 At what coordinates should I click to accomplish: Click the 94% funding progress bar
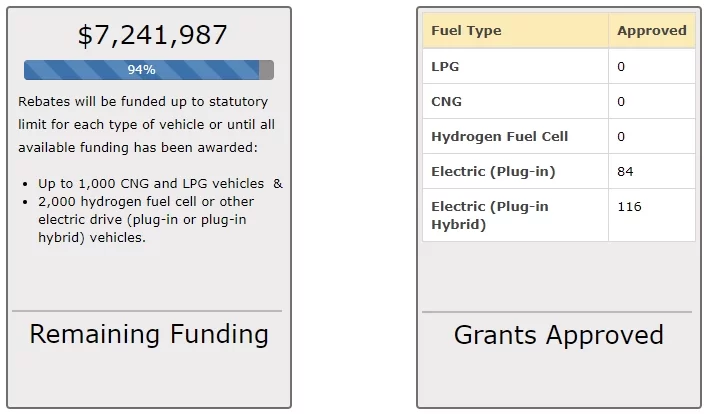pyautogui.click(x=141, y=70)
